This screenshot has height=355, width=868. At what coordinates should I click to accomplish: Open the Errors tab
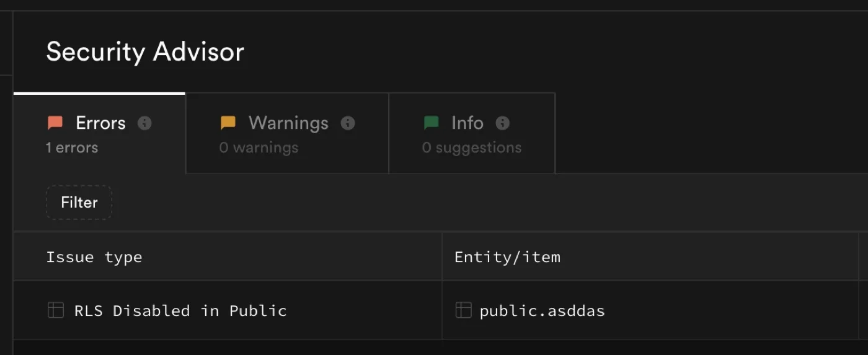(99, 133)
